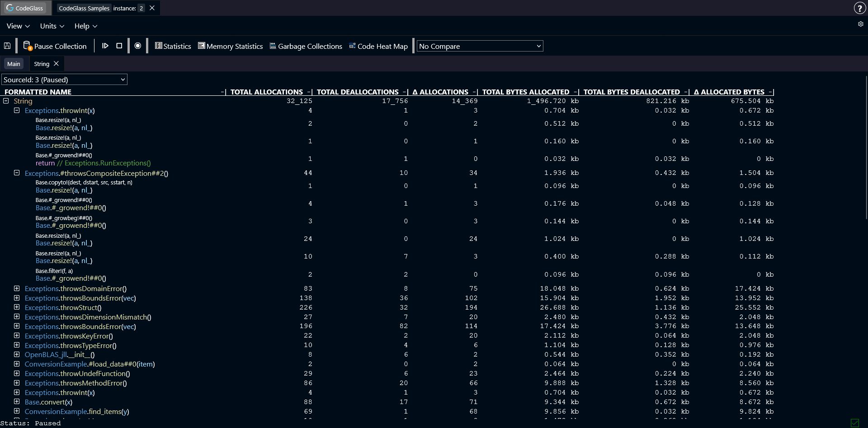This screenshot has width=868, height=428.
Task: Expand the Base.convert(x) tree node
Action: pos(17,402)
